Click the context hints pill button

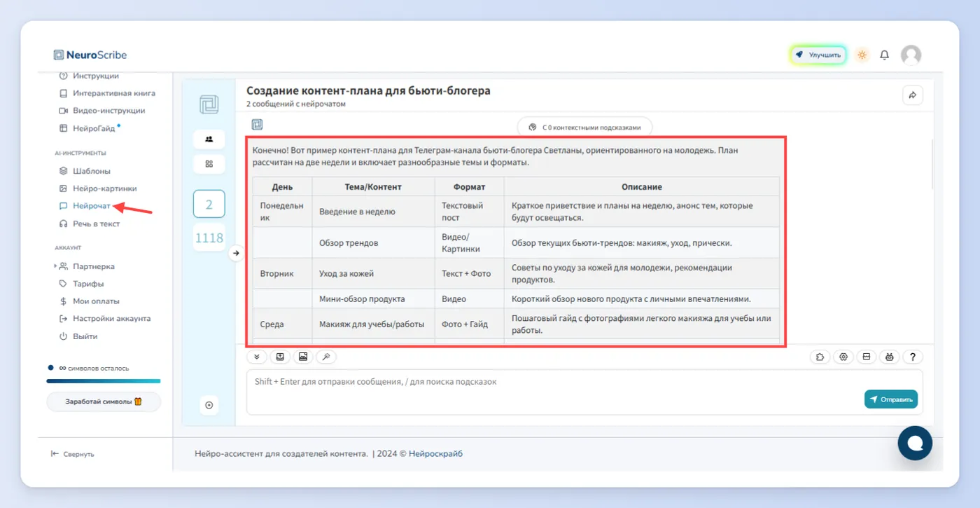pyautogui.click(x=584, y=128)
